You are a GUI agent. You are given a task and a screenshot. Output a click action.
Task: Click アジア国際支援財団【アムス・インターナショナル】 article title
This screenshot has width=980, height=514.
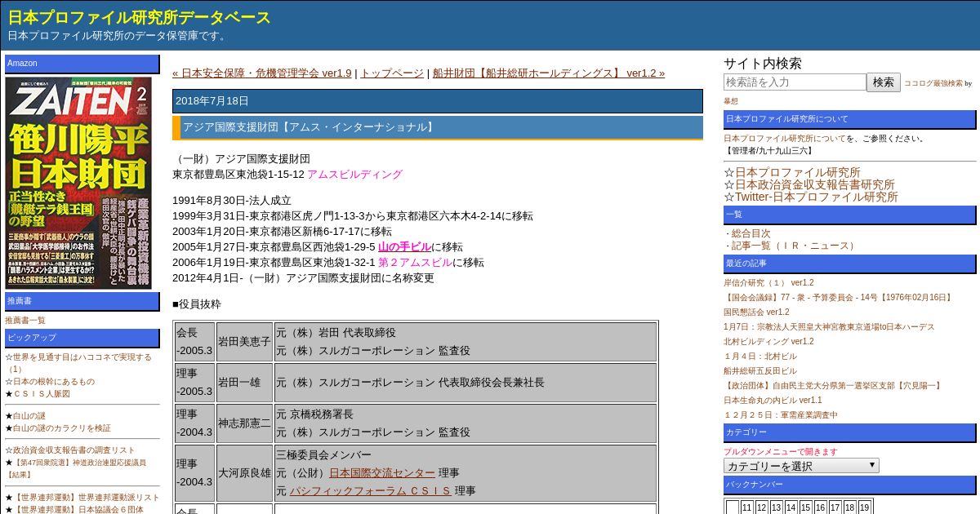point(437,127)
